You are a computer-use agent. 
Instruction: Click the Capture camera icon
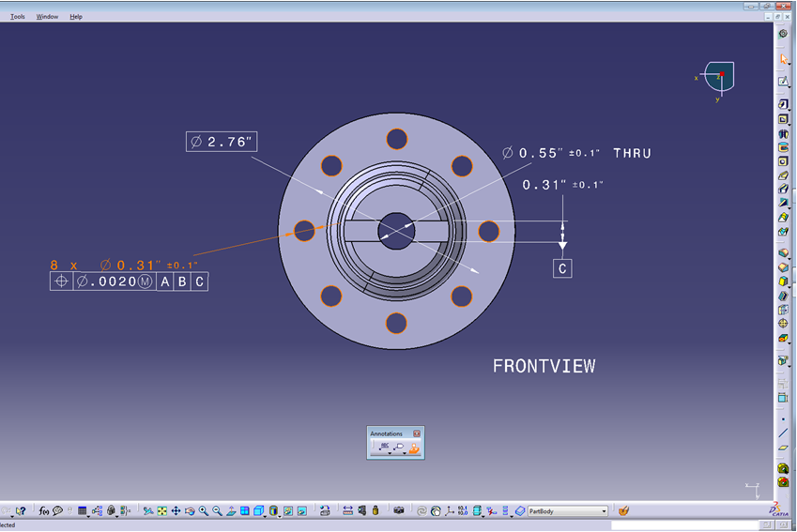[x=399, y=510]
